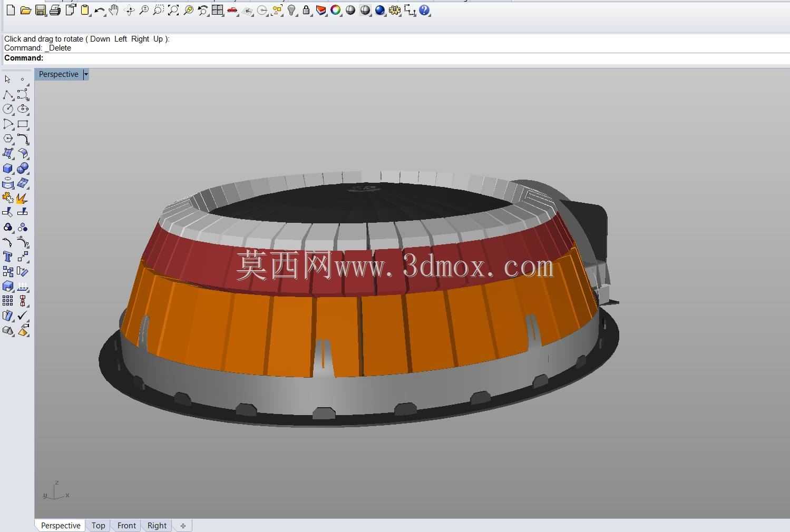The height and width of the screenshot is (532, 790).
Task: Click the New file icon
Action: click(11, 10)
